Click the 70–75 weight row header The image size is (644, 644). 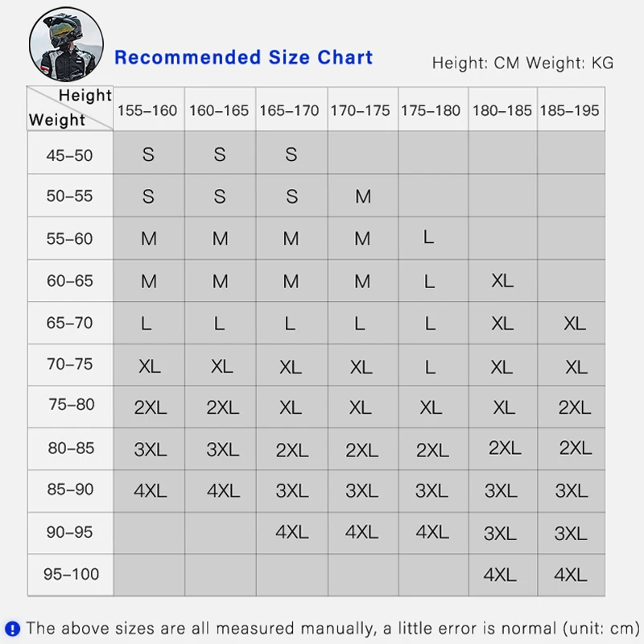point(70,365)
